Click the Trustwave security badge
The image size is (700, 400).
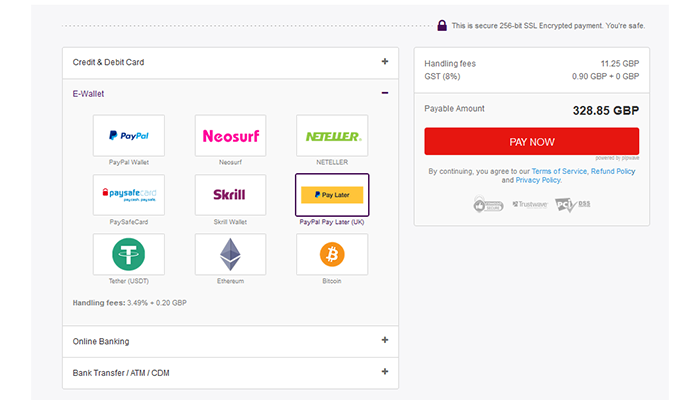pyautogui.click(x=531, y=204)
